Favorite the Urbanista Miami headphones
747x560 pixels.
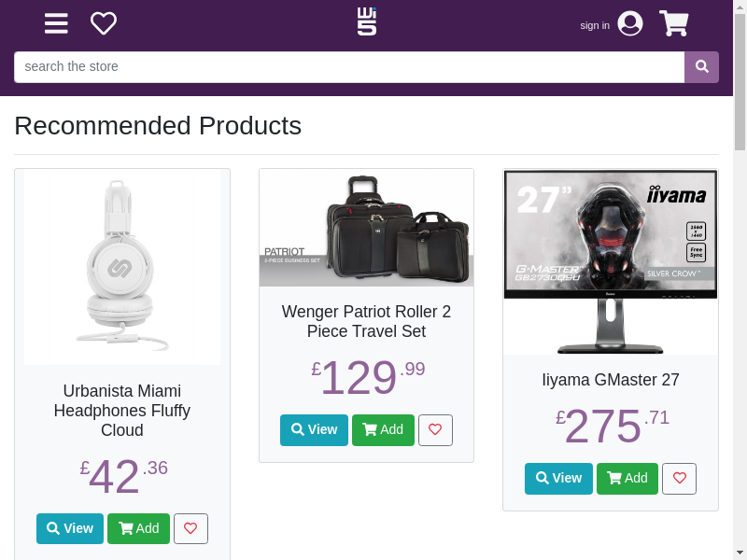[190, 528]
